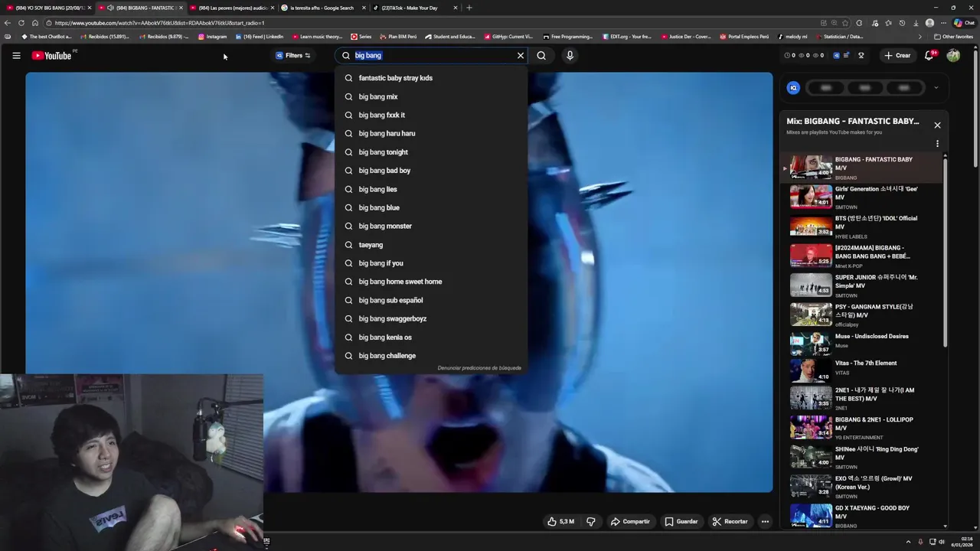980x551 pixels.
Task: Open YouTube notifications bell
Action: click(x=929, y=55)
